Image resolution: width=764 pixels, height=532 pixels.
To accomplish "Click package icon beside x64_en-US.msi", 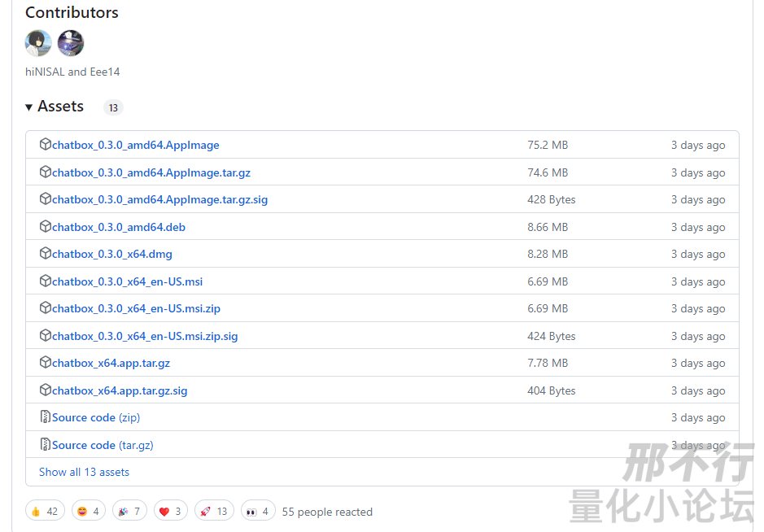I will click(x=46, y=281).
